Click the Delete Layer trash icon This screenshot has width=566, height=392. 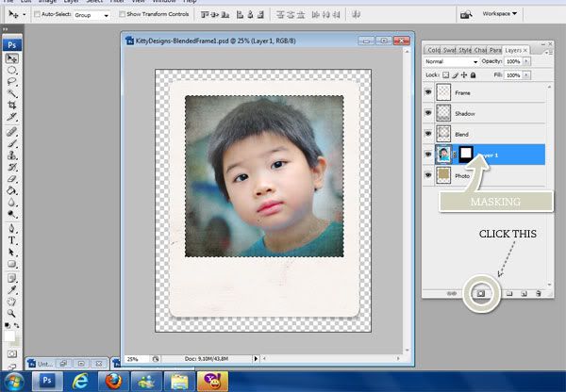coord(538,294)
